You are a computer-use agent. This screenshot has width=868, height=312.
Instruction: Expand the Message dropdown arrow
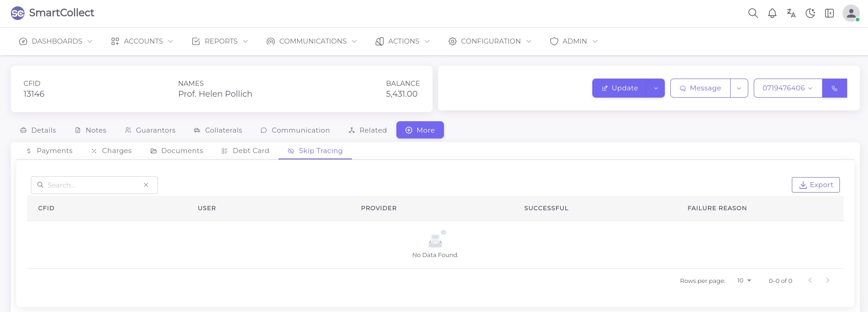click(739, 88)
